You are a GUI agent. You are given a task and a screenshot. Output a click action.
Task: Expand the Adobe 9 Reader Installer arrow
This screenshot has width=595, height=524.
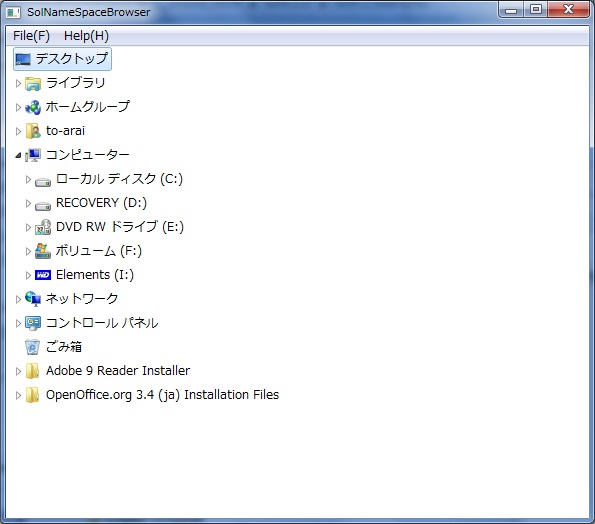(x=18, y=371)
